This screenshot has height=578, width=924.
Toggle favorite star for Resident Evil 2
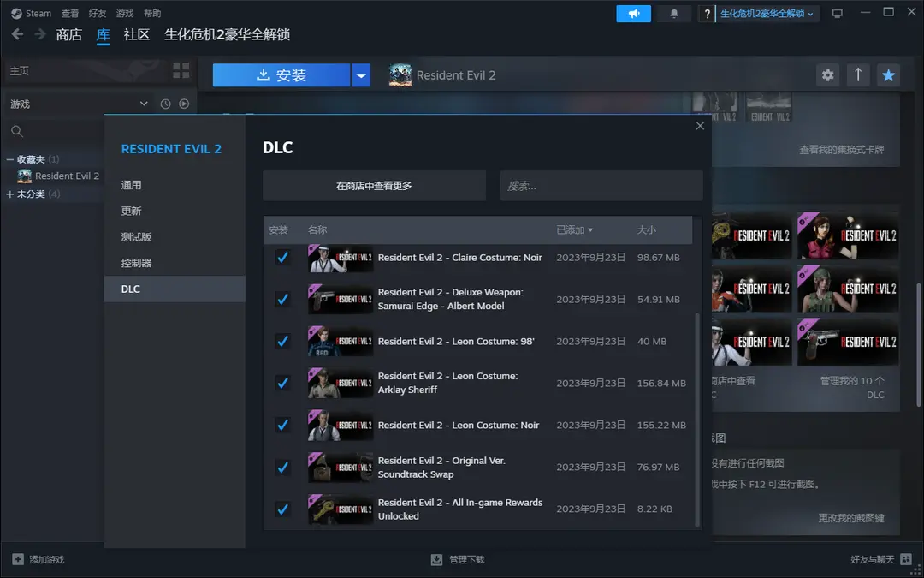tap(889, 74)
